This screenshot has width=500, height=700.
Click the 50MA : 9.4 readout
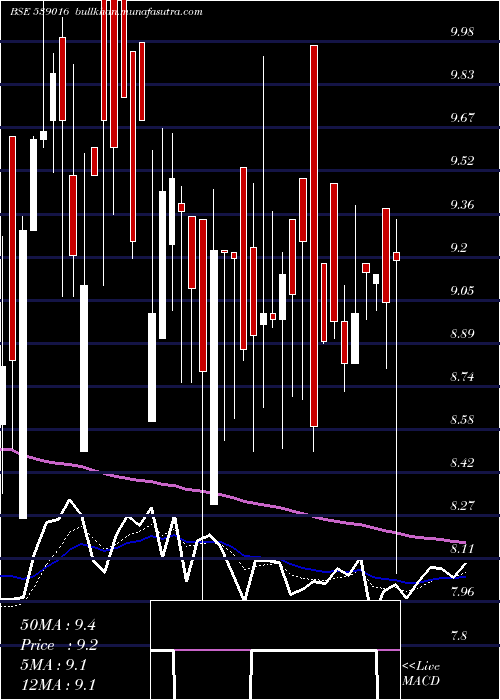coord(58,625)
